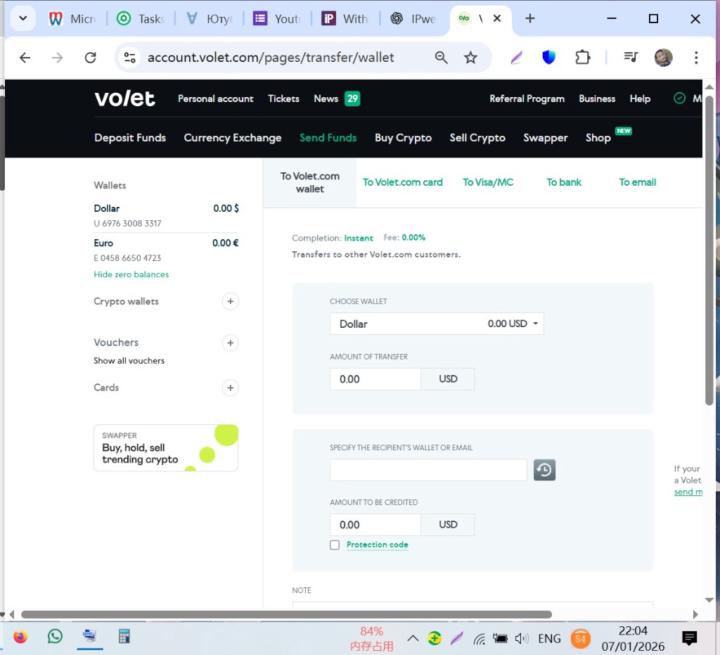Click the Amount of transfer field
The width and height of the screenshot is (720, 655).
click(x=375, y=379)
